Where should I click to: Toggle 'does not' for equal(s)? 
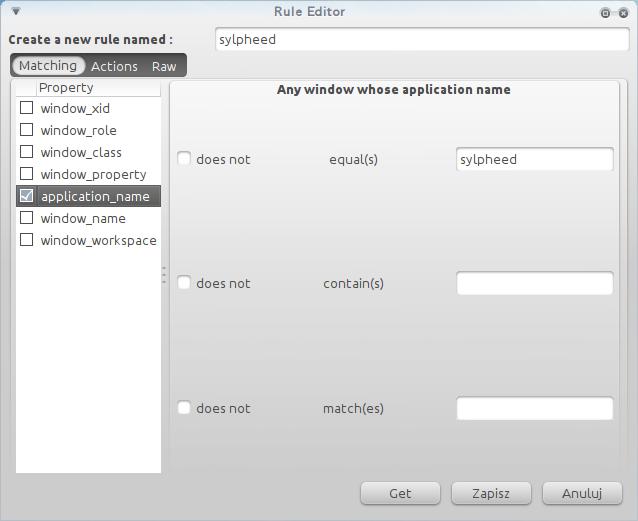coord(184,159)
